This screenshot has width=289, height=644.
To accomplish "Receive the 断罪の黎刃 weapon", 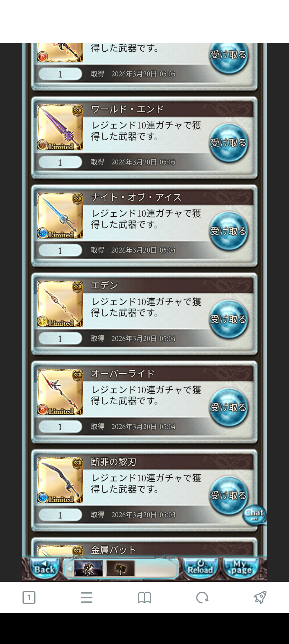I will click(x=228, y=496).
